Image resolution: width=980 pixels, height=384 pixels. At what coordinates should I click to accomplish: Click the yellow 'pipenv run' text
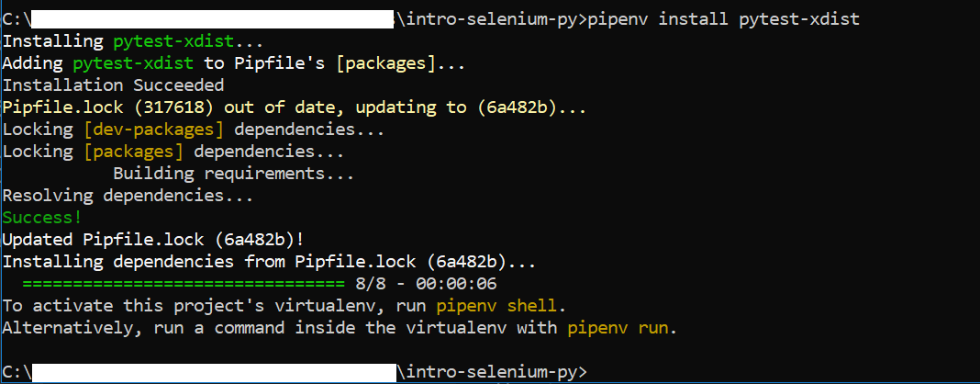tap(618, 328)
